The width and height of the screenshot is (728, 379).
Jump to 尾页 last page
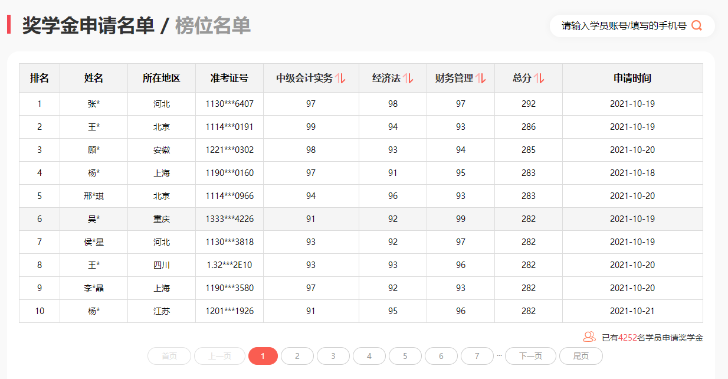coord(581,356)
